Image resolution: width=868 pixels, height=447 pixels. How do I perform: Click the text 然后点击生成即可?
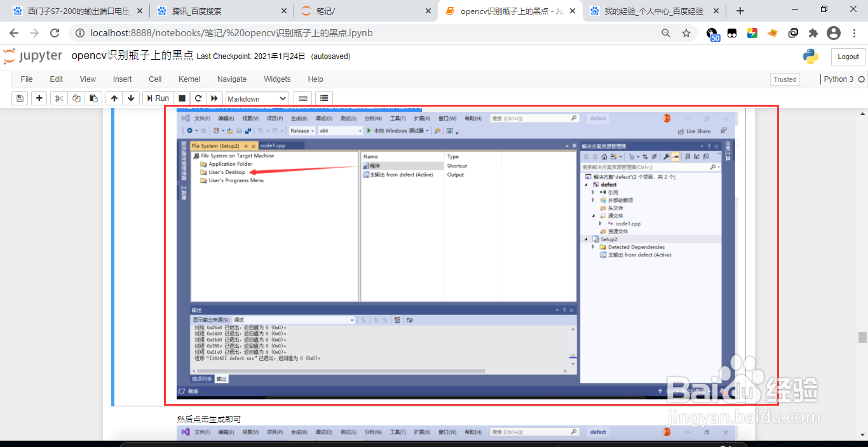(208, 419)
